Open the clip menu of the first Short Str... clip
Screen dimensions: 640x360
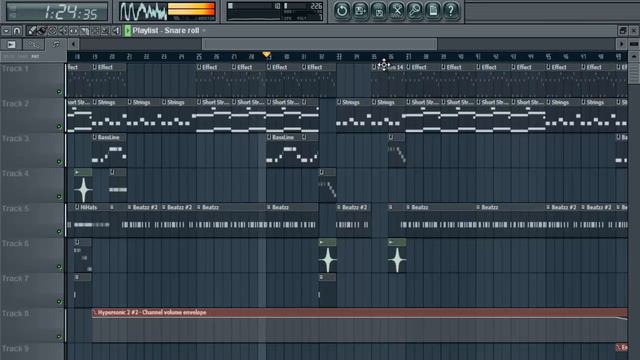(199, 102)
